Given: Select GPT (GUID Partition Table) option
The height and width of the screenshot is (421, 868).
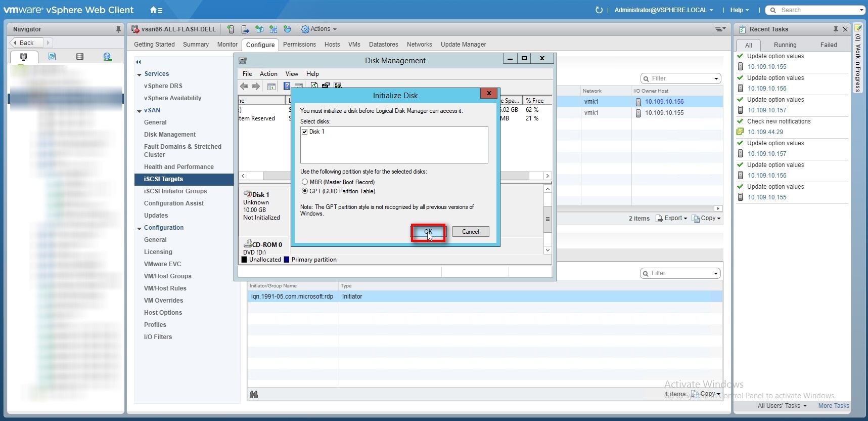Looking at the screenshot, I should click(305, 191).
